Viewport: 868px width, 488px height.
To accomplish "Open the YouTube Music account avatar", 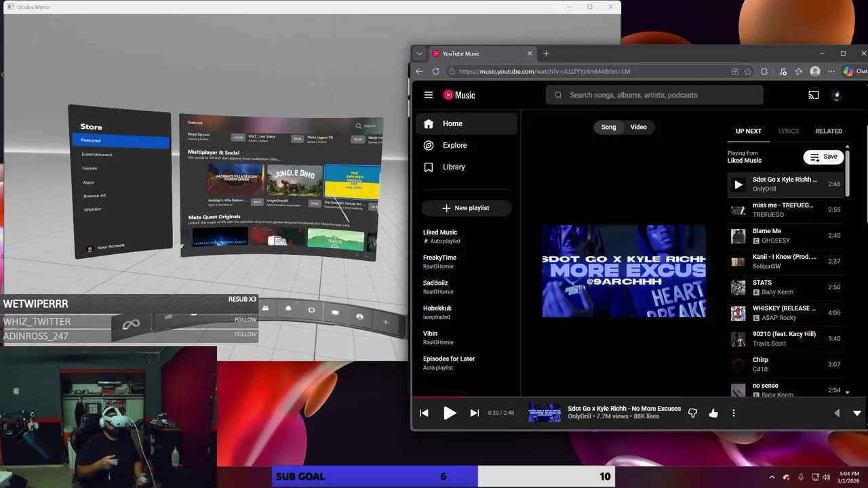I will [836, 95].
